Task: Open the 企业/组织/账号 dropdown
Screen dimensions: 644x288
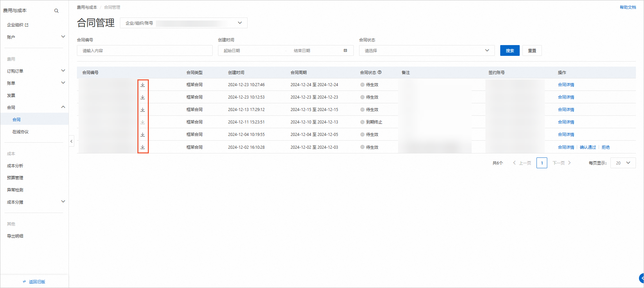Action: tap(184, 23)
